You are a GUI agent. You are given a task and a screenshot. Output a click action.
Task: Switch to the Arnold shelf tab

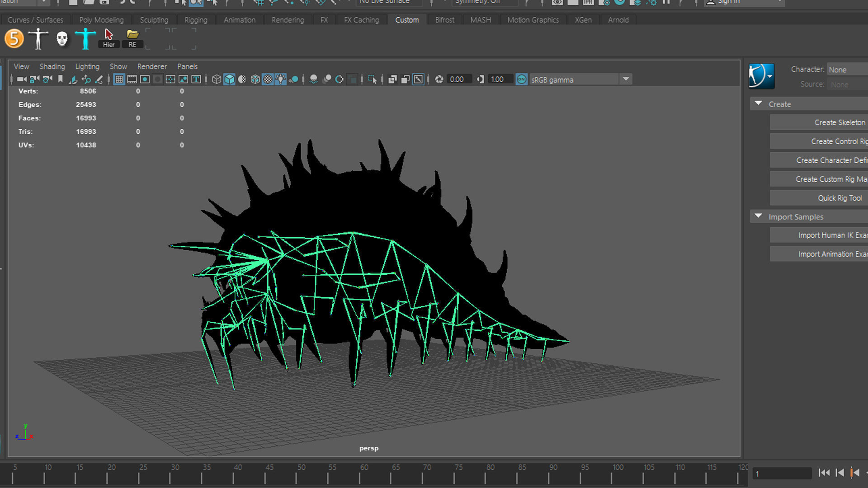tap(618, 20)
